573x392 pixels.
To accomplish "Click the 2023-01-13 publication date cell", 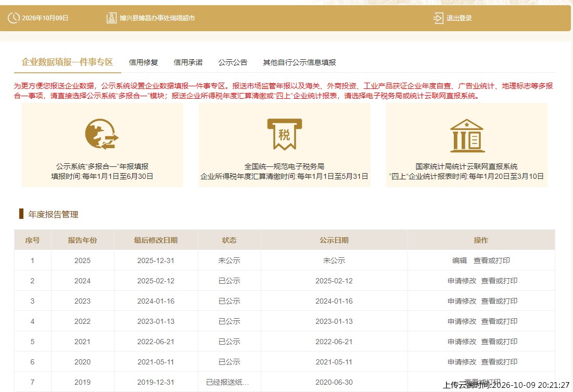I will pyautogui.click(x=334, y=322).
